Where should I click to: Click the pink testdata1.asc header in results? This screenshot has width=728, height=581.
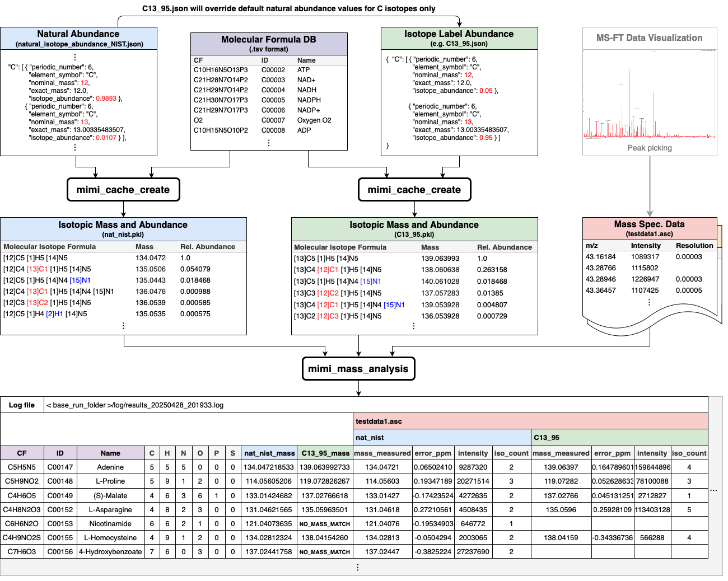tap(530, 421)
